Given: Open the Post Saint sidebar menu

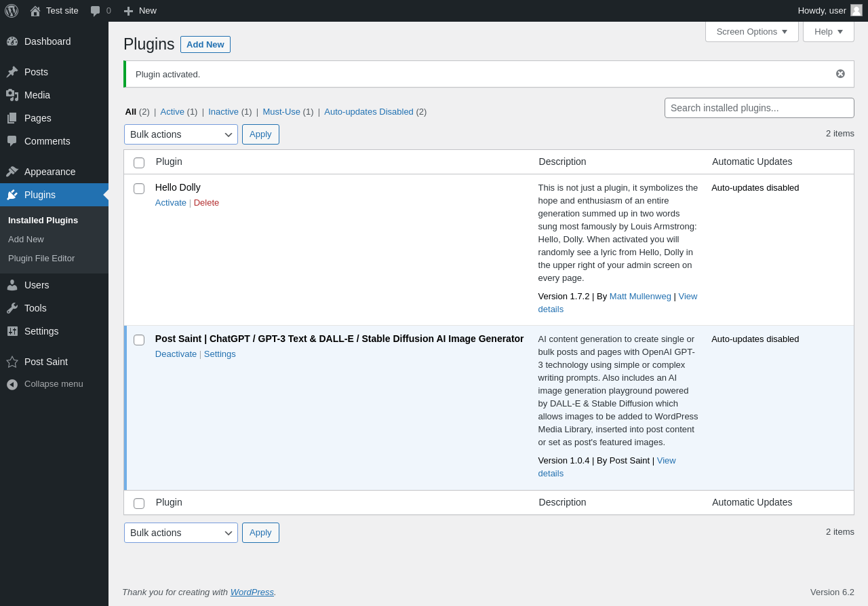Looking at the screenshot, I should tap(54, 362).
